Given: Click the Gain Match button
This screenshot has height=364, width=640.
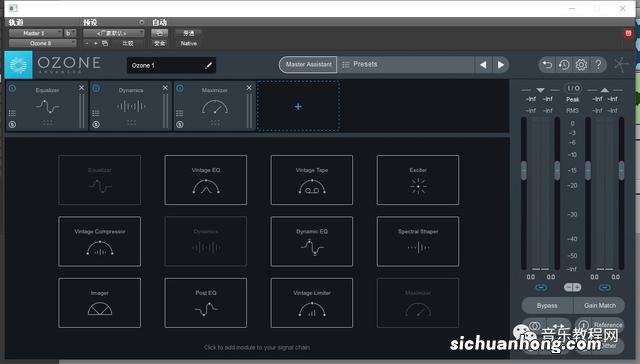Looking at the screenshot, I should click(x=599, y=305).
